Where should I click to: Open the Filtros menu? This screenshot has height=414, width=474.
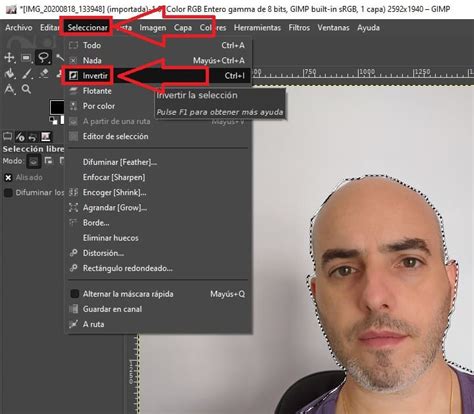click(x=299, y=28)
